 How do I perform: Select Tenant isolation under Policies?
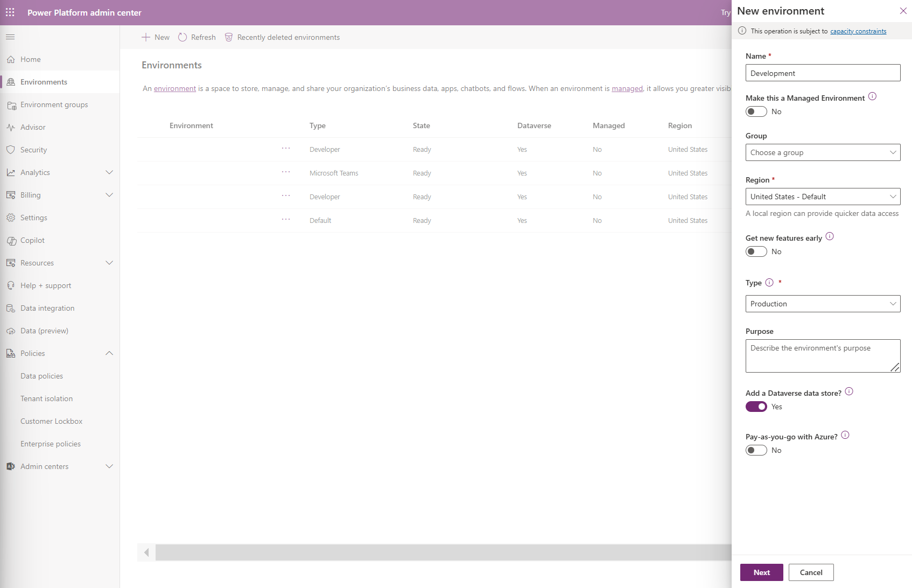[46, 398]
